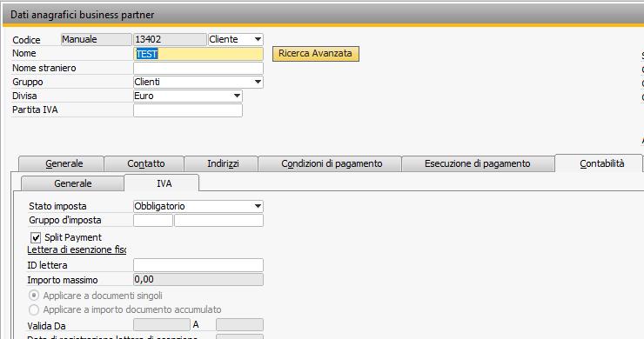644x339 pixels.
Task: Click the Gruppo d'imposta description field
Action: point(219,221)
